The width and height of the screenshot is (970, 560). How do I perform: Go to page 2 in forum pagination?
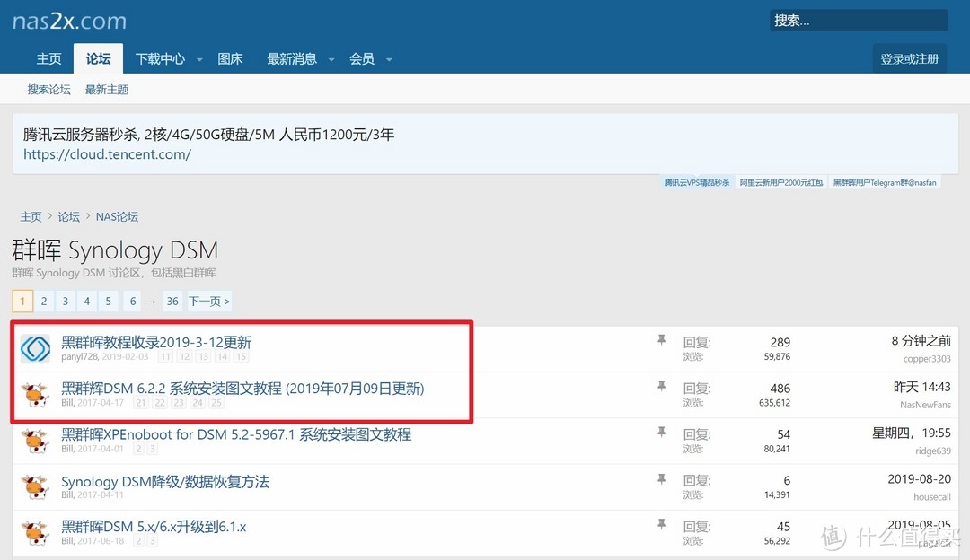[44, 301]
